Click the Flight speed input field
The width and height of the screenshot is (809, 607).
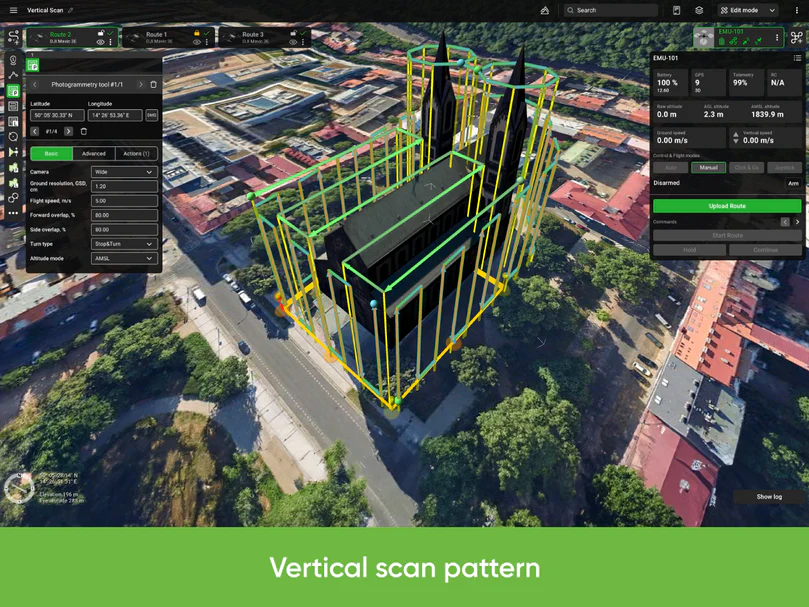coord(124,201)
